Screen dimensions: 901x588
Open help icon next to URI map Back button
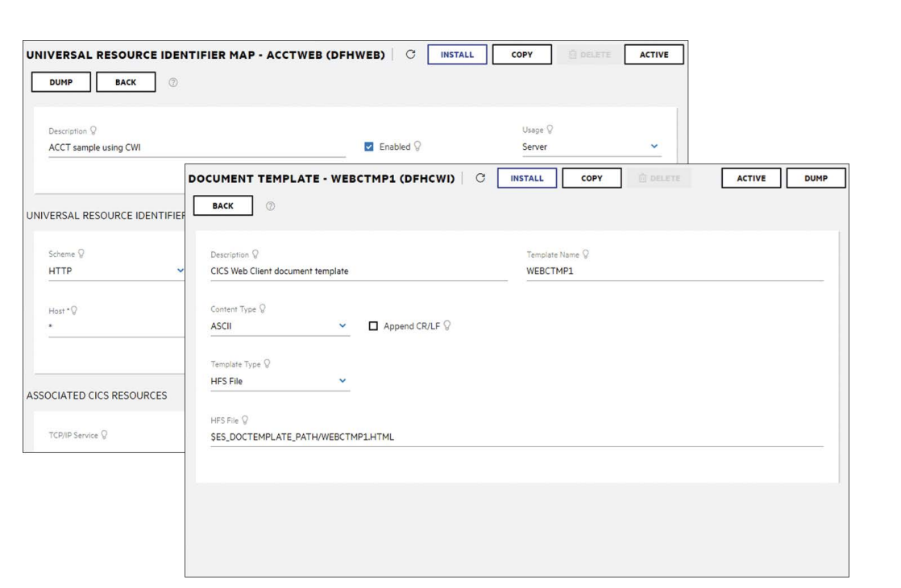click(x=173, y=82)
